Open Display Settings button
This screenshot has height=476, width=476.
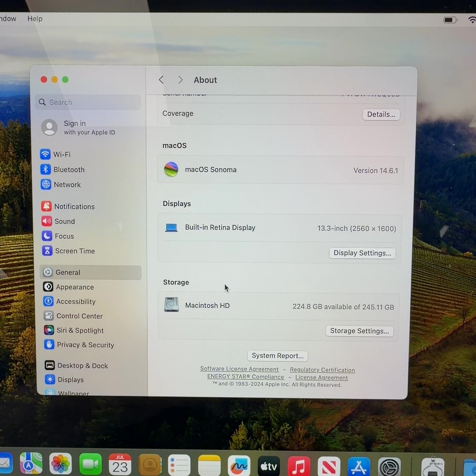(x=362, y=253)
